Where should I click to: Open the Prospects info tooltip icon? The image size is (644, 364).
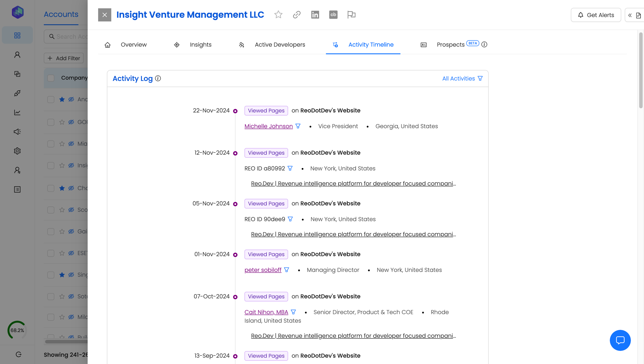pyautogui.click(x=484, y=45)
